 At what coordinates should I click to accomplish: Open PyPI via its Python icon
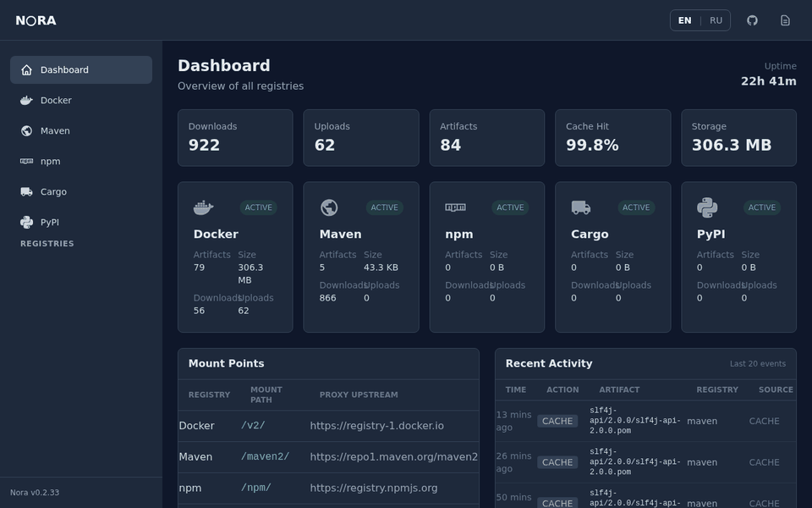pos(27,222)
